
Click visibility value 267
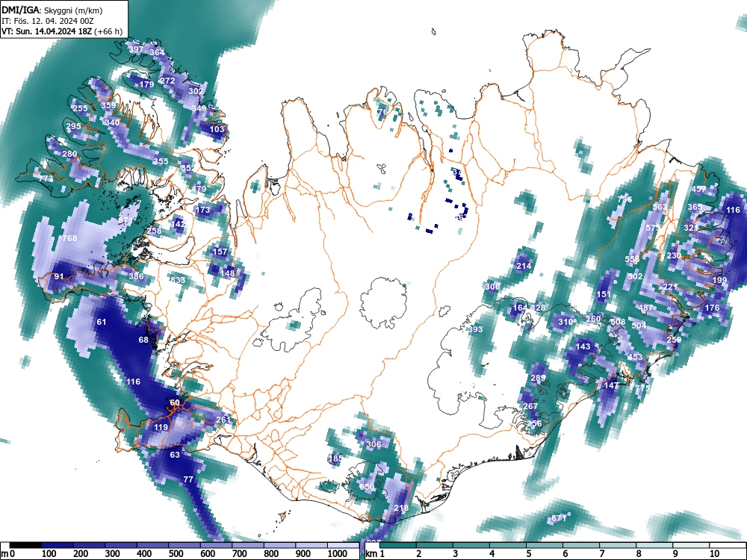point(530,407)
